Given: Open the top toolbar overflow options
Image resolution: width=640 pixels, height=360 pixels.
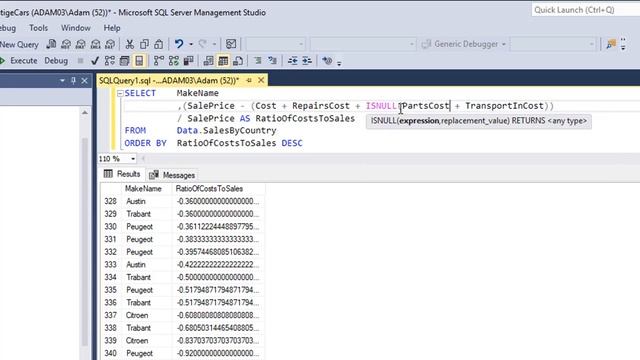Looking at the screenshot, I should [623, 44].
